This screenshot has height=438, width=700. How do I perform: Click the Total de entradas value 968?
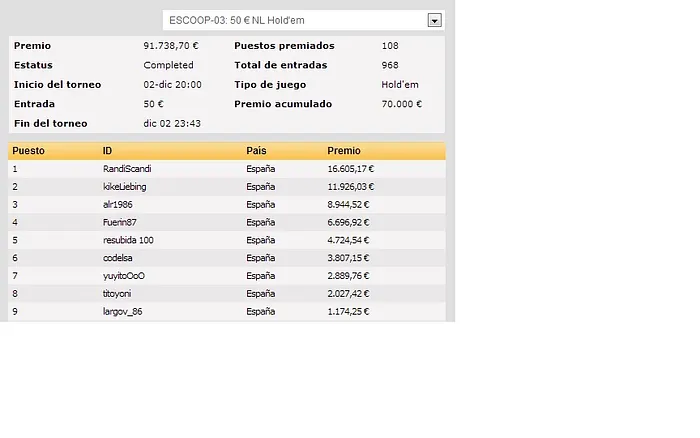(x=390, y=65)
